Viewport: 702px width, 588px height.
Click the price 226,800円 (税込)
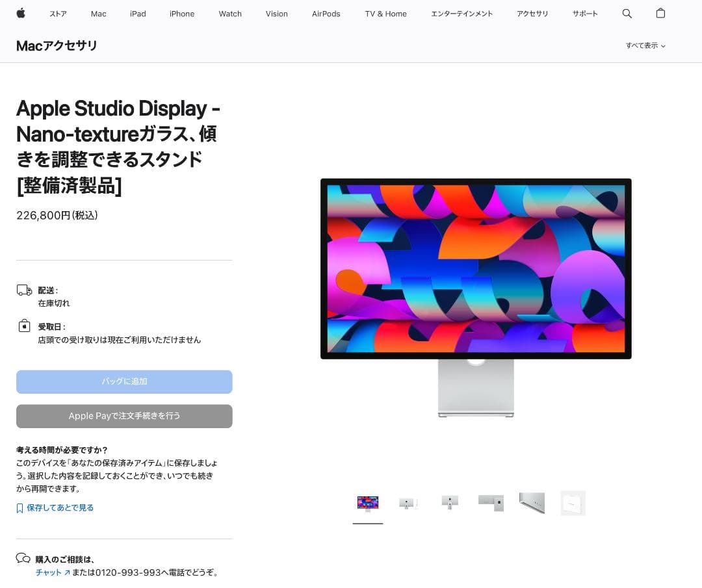(x=57, y=215)
